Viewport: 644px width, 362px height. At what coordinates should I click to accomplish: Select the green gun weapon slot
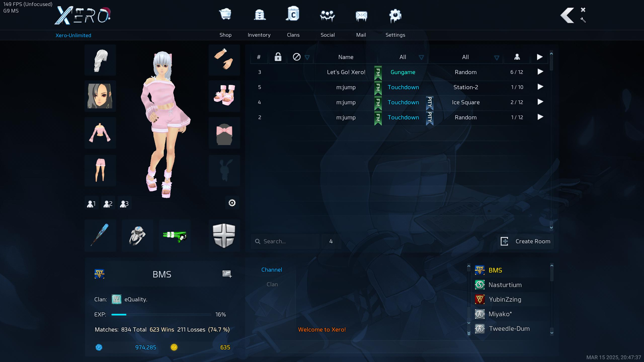(175, 236)
